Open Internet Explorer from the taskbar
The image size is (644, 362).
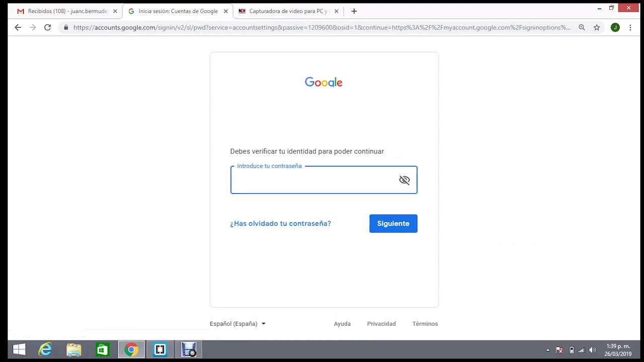click(45, 349)
